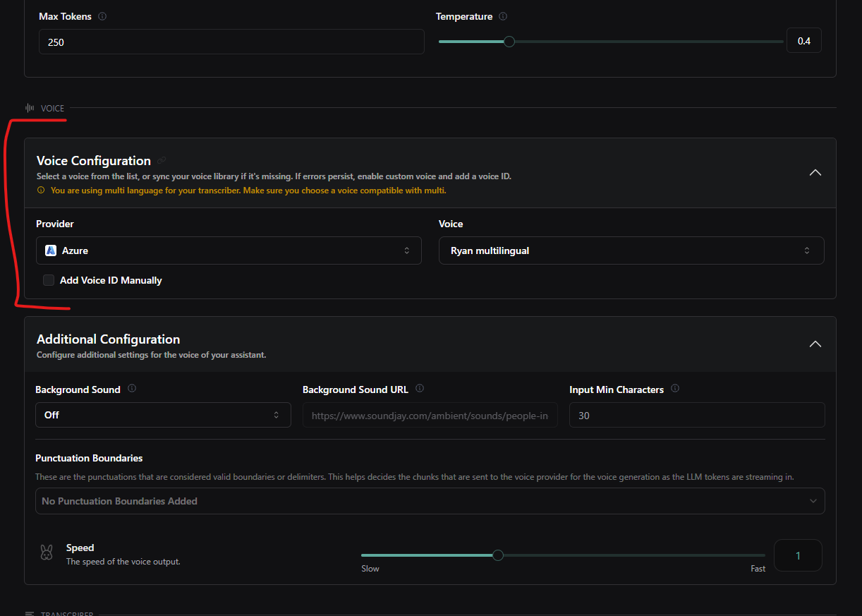
Task: Click the VOICE section heading text
Action: [x=52, y=108]
